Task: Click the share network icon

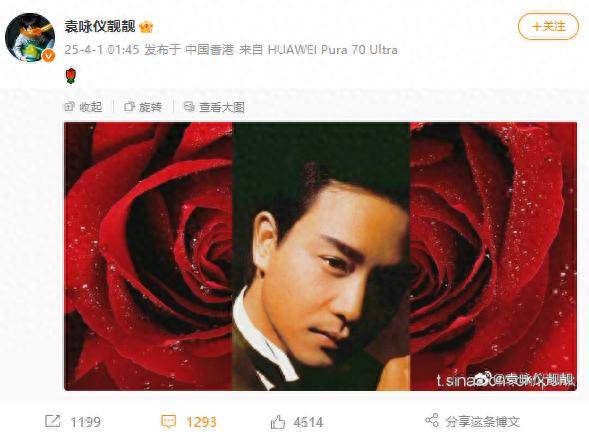Action: click(x=432, y=420)
